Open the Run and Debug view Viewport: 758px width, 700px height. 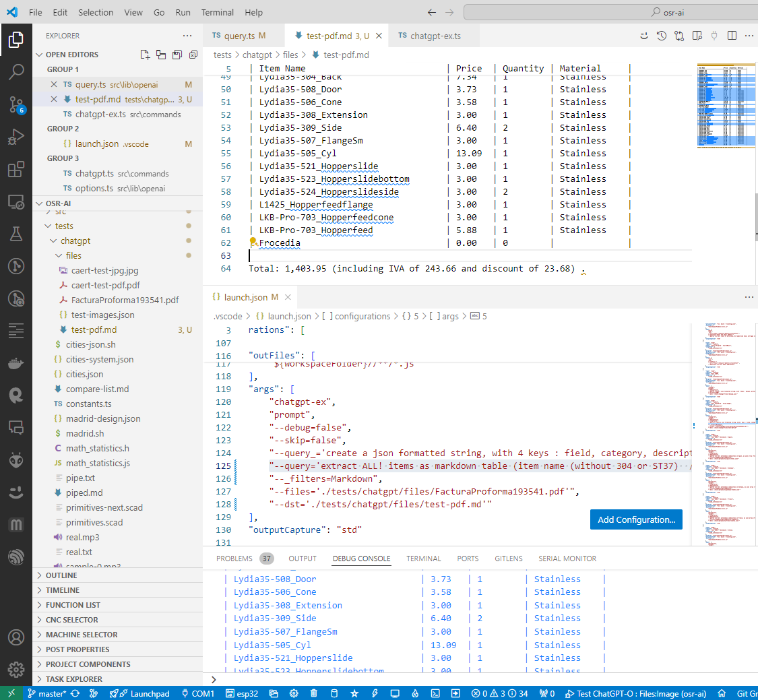point(16,138)
